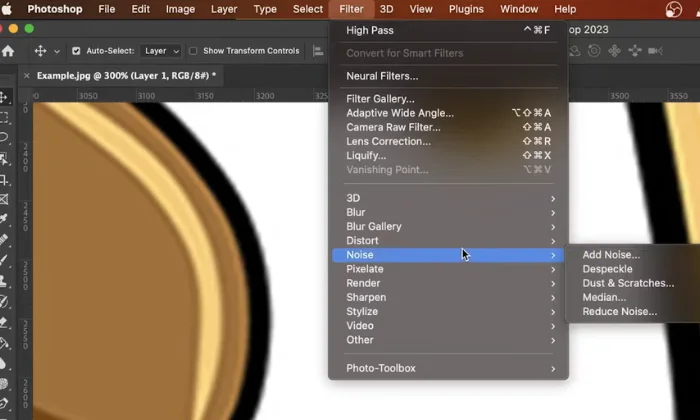Open the Apple menu
The image size is (700, 420).
pyautogui.click(x=7, y=8)
